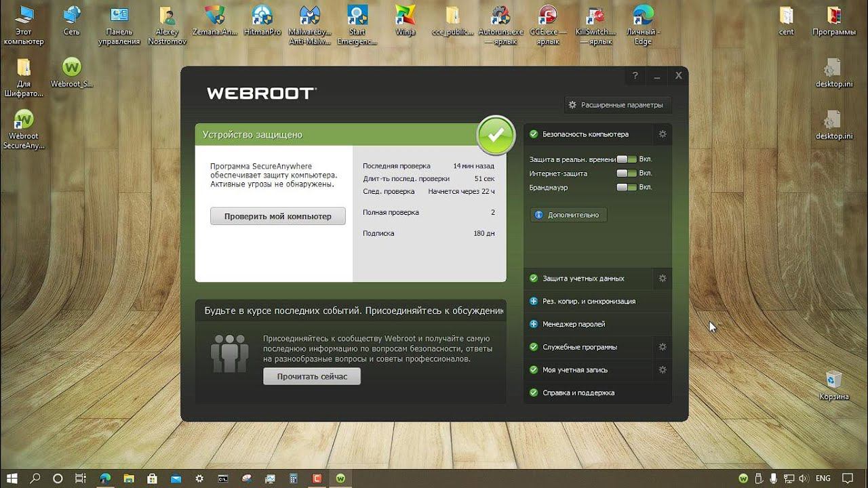Open the Mail app from the taskbar
The image size is (868, 488).
(x=176, y=479)
